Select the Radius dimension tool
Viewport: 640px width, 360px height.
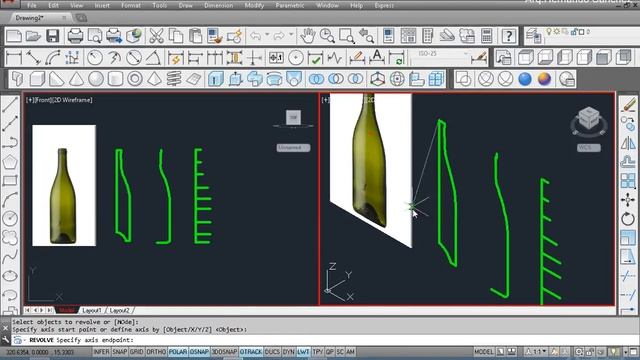tap(95, 58)
